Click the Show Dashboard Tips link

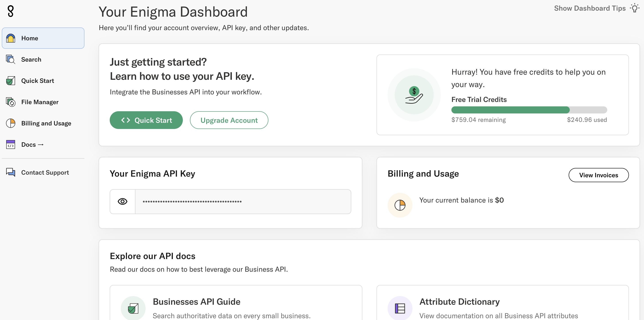coord(589,8)
